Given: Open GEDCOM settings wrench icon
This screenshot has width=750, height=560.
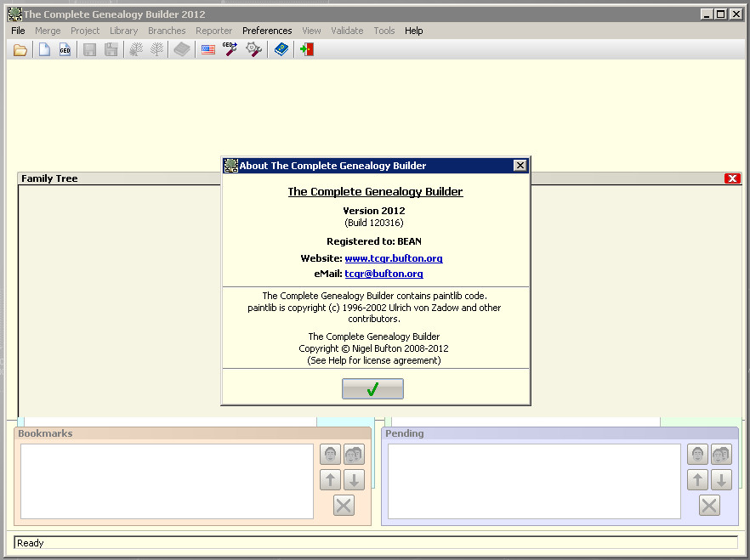Looking at the screenshot, I should coord(230,49).
